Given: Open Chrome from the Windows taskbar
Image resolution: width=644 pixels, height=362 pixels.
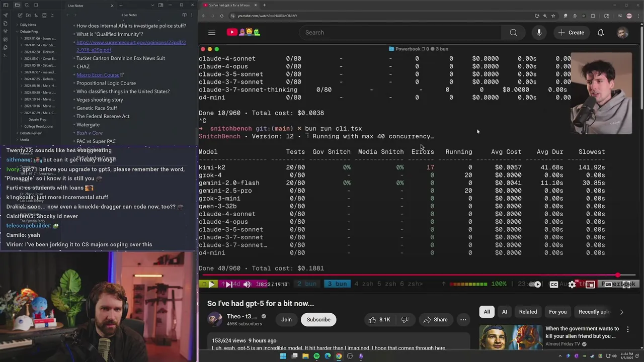Looking at the screenshot, I should tap(339, 356).
